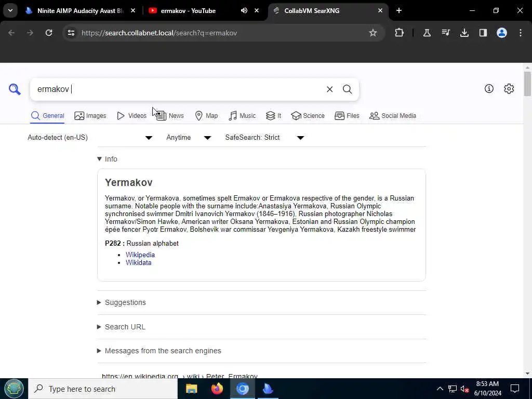Open the network tray icon
This screenshot has height=399, width=532.
(452, 389)
